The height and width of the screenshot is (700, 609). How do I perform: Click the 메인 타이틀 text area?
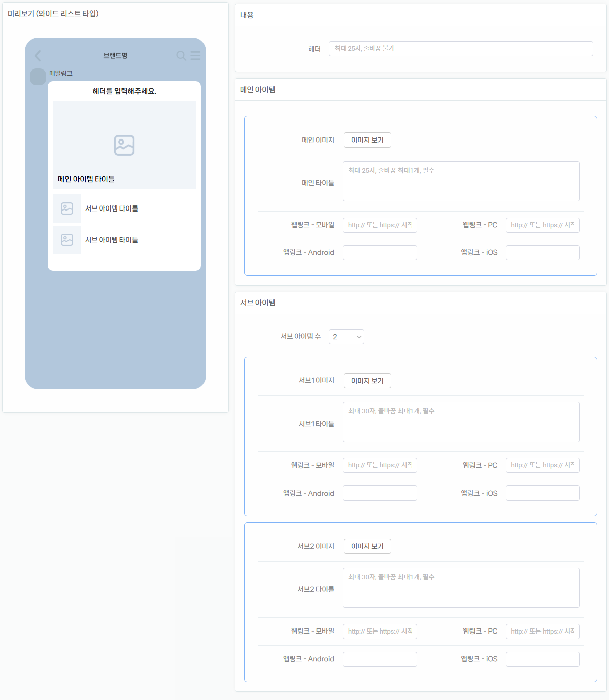tap(461, 181)
